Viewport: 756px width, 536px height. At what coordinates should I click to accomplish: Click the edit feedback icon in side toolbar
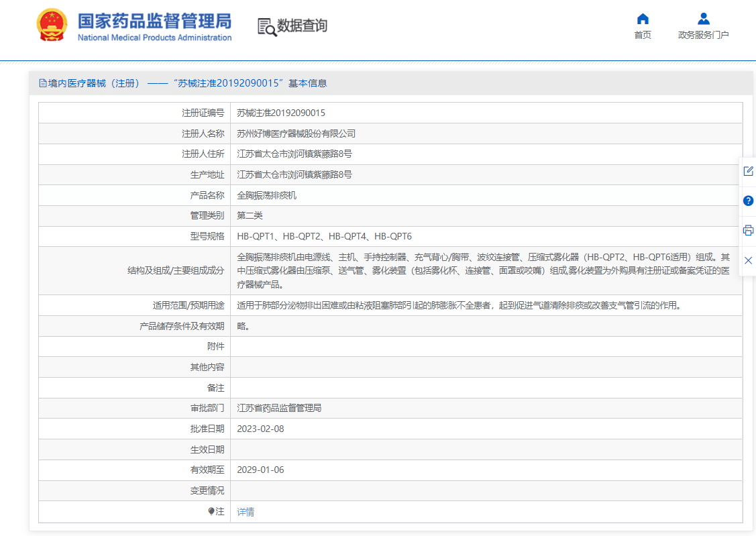click(x=749, y=171)
